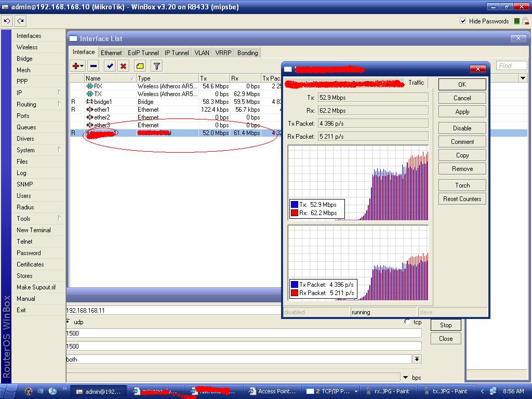532x399 pixels.
Task: Open New Terminal from sidebar
Action: (x=34, y=230)
